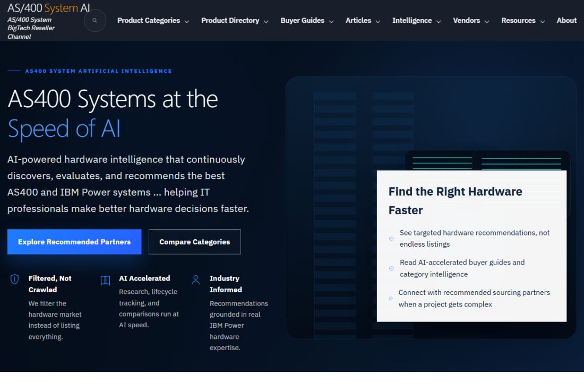This screenshot has height=392, width=584.
Task: Expand Product Categories dropdown chevron
Action: click(186, 22)
